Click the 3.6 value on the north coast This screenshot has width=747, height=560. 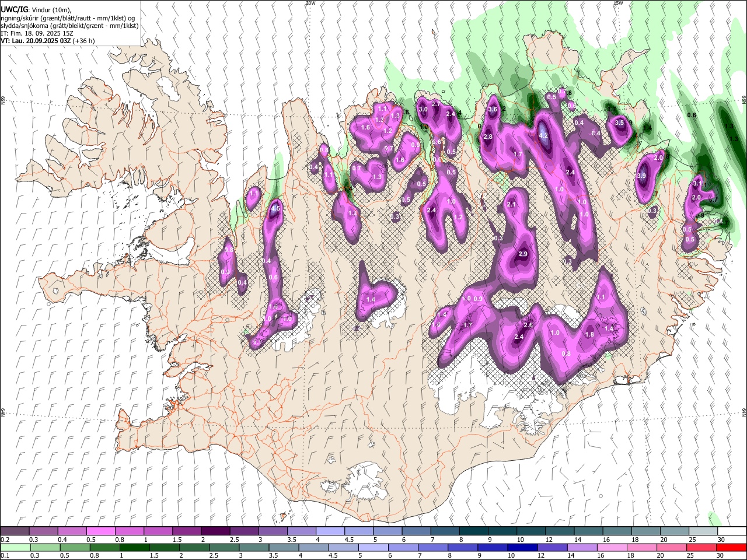click(x=493, y=109)
